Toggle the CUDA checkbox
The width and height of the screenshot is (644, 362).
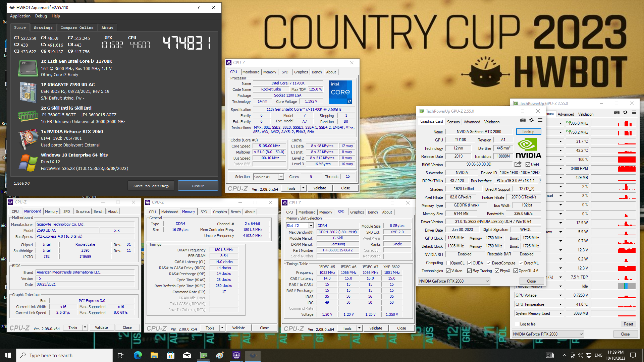click(x=470, y=263)
